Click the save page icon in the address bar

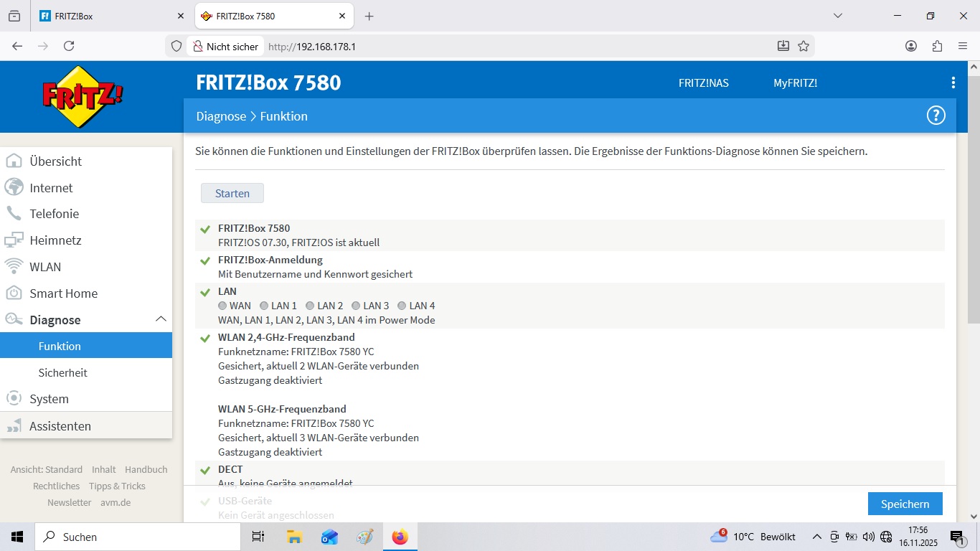coord(783,46)
